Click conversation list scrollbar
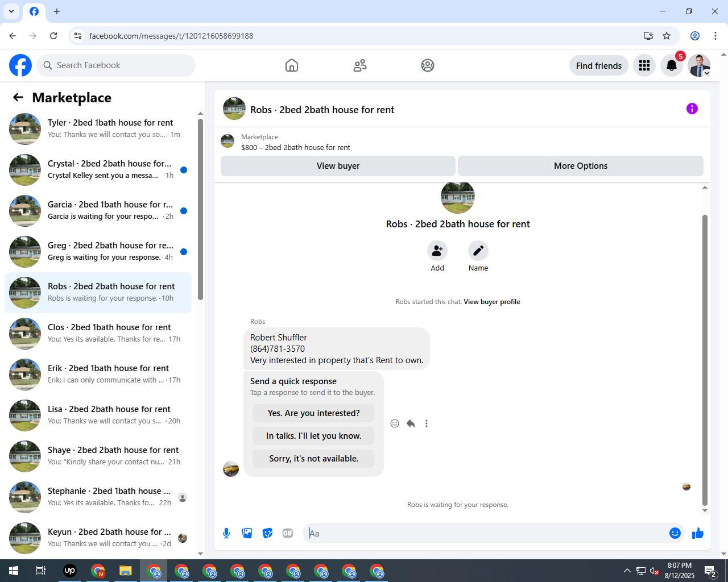The width and height of the screenshot is (728, 582). 200,209
